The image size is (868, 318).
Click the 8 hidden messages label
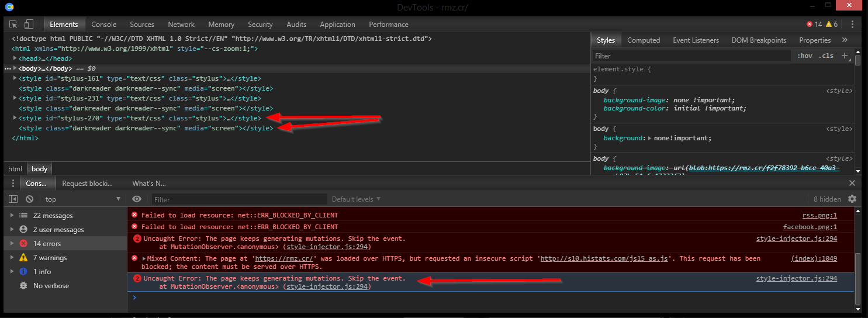coord(827,199)
